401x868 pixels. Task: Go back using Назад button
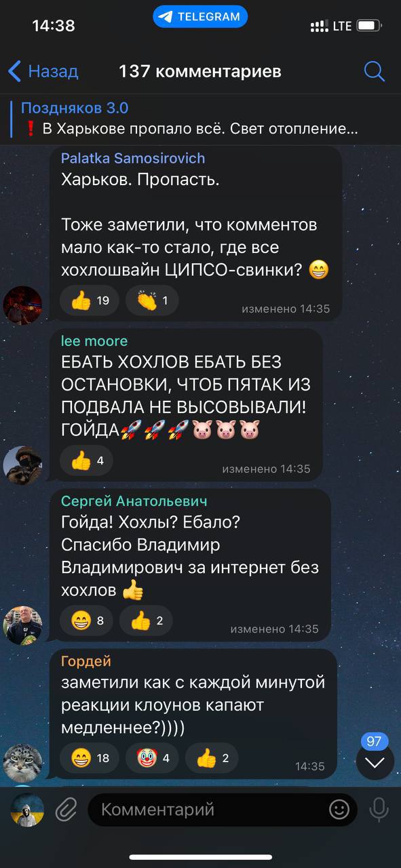[x=43, y=71]
